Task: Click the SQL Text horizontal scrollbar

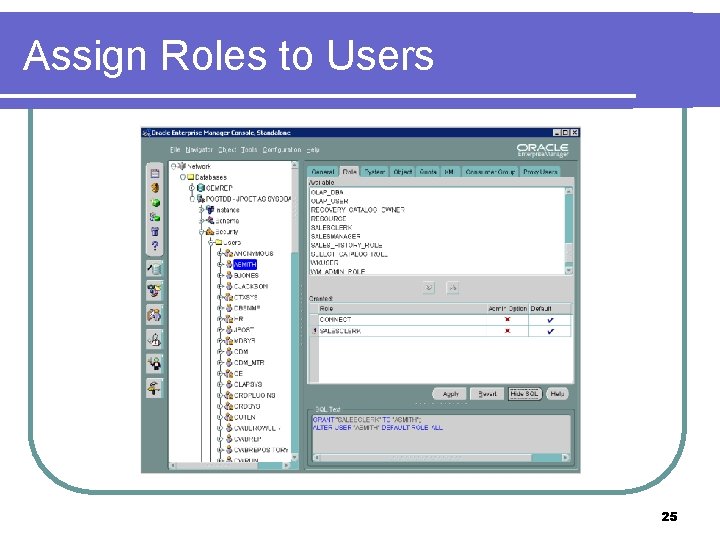Action: 441,457
